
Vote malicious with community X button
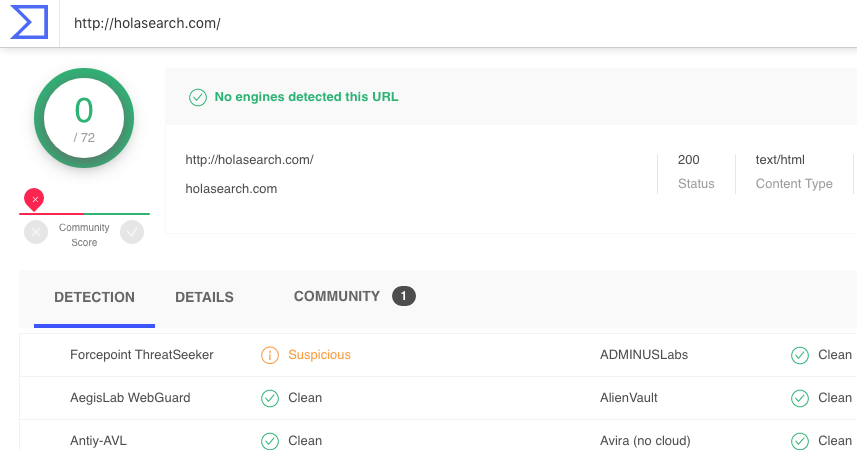point(36,232)
